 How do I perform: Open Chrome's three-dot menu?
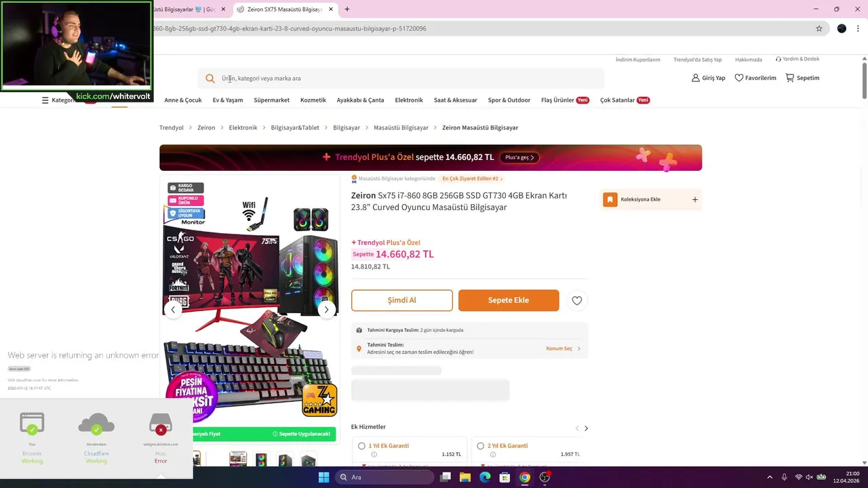858,28
